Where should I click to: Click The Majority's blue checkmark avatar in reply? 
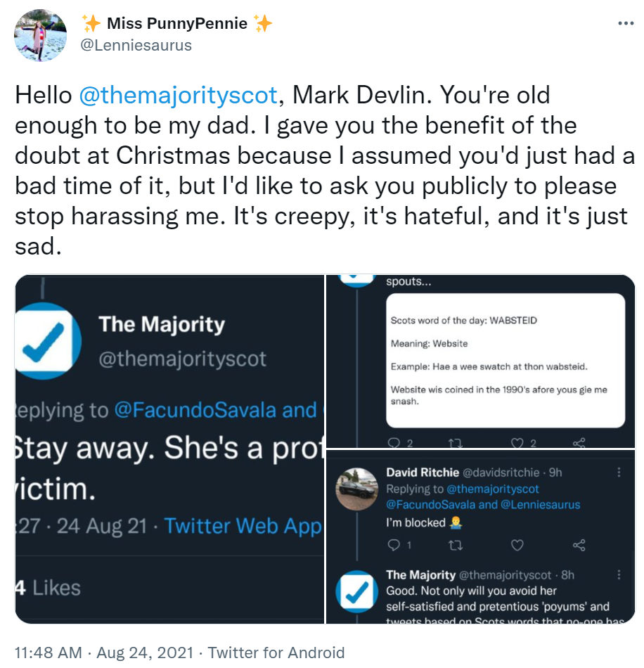pos(357,591)
